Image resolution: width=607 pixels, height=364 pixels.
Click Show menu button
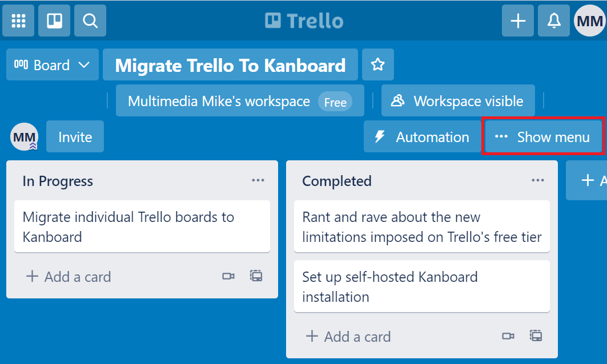543,136
